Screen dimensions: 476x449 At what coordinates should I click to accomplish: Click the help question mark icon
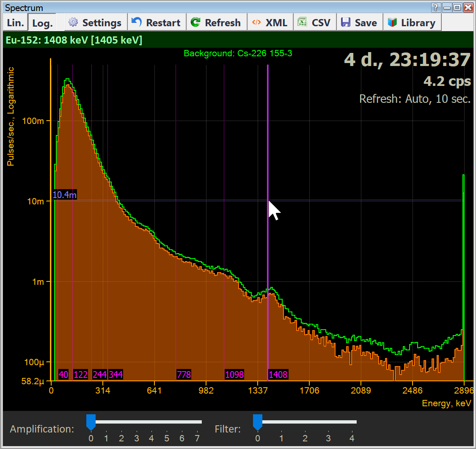[435, 7]
